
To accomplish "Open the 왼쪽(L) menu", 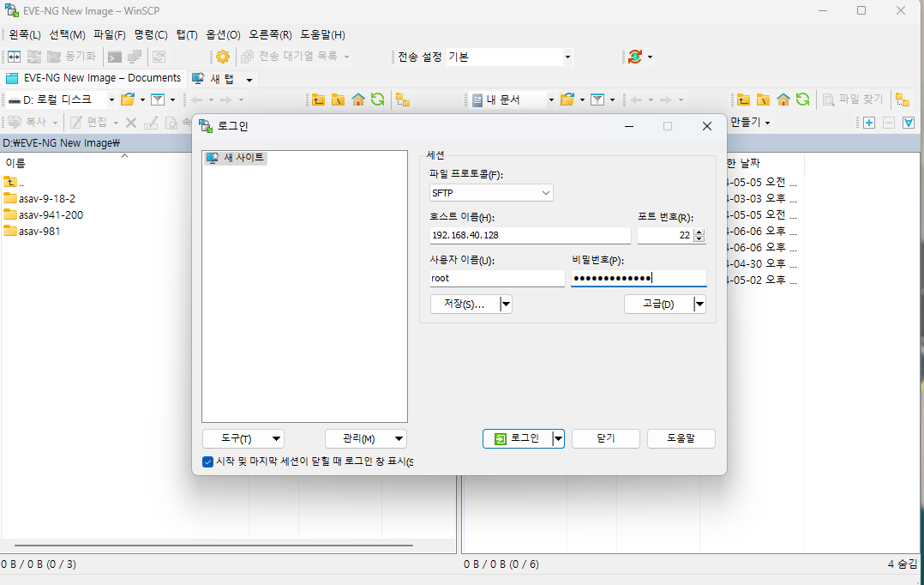I will 25,35.
